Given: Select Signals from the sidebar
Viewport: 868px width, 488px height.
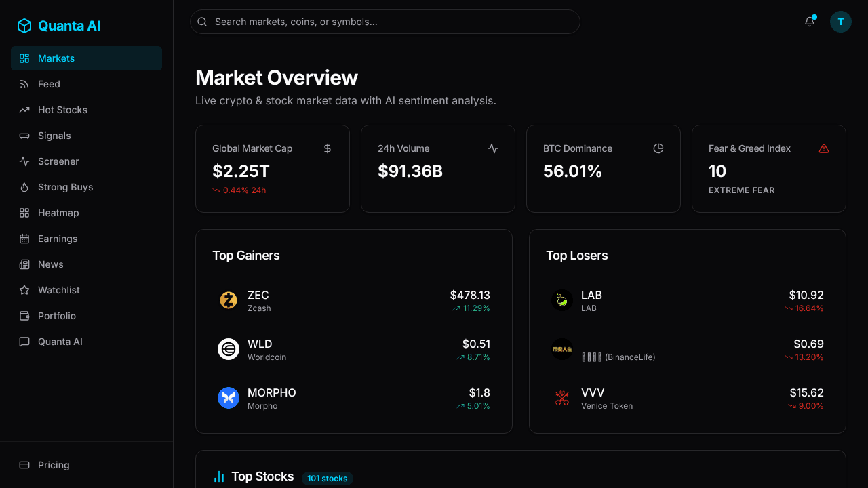Looking at the screenshot, I should [x=86, y=136].
